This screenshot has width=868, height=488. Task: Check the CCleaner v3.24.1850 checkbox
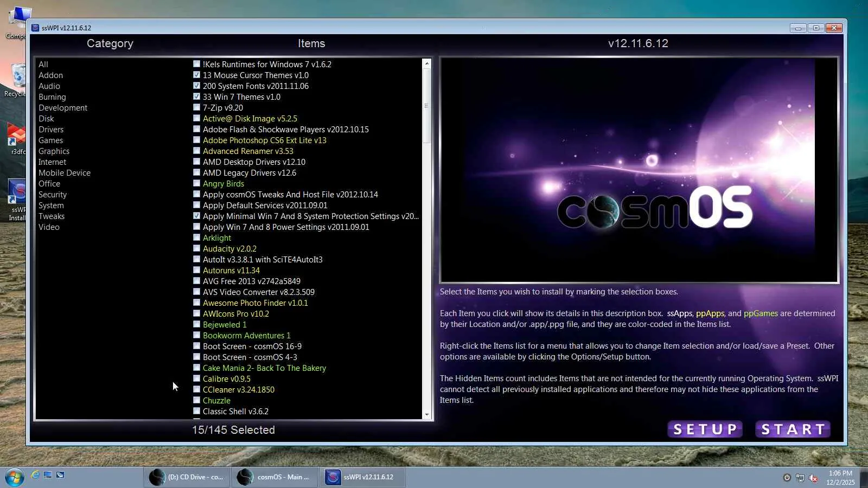click(196, 389)
